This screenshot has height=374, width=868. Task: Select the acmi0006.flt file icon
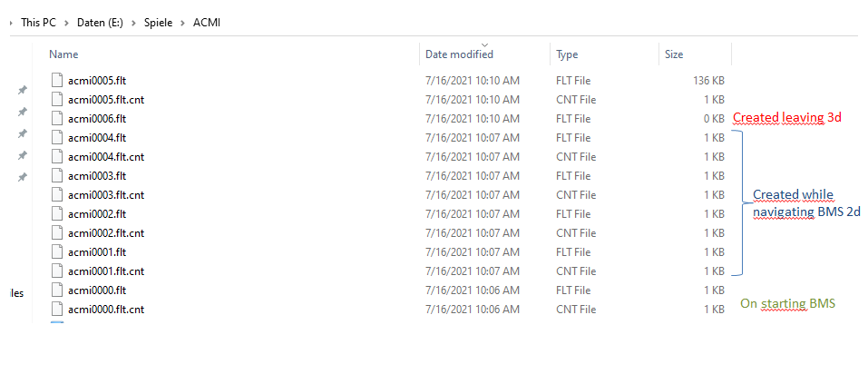pos(57,119)
